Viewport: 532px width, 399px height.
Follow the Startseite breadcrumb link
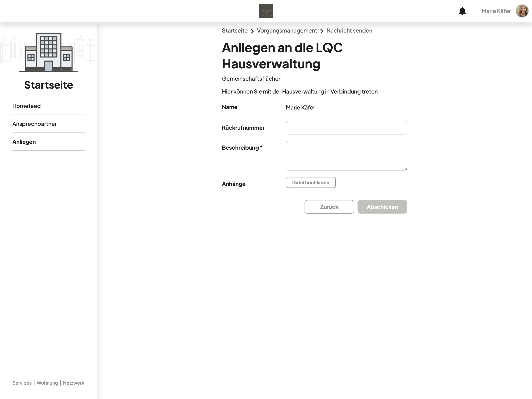(234, 31)
